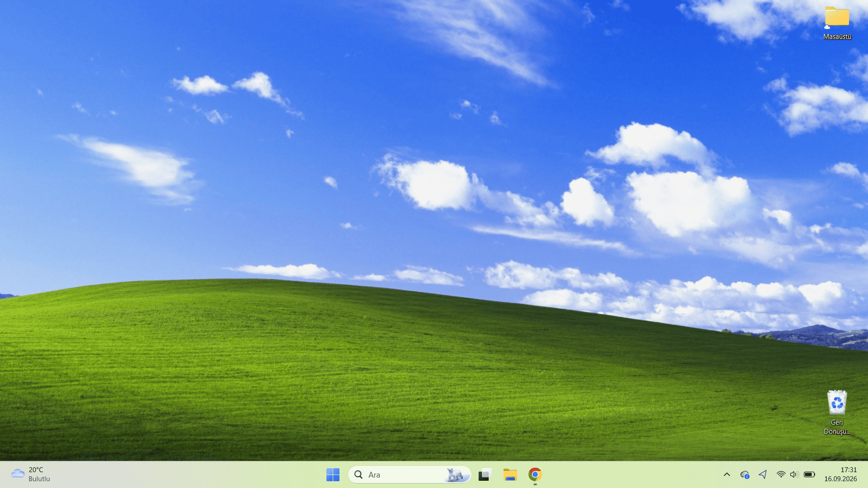Click the magnifier icon in the search bar
868x488 pixels.
coord(359,474)
